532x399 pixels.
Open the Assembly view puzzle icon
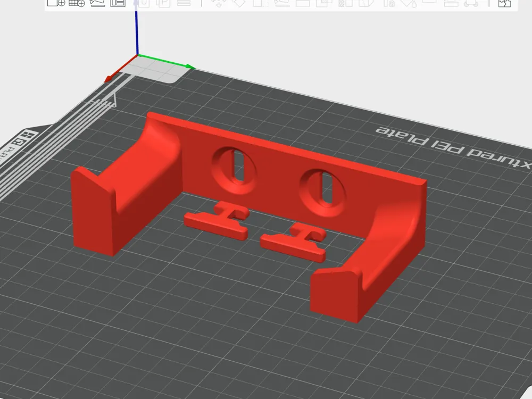(504, 3)
